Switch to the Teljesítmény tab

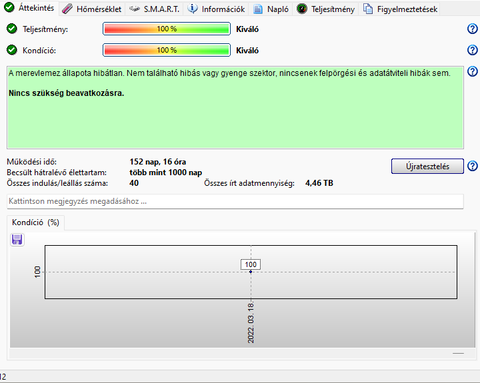[326, 9]
